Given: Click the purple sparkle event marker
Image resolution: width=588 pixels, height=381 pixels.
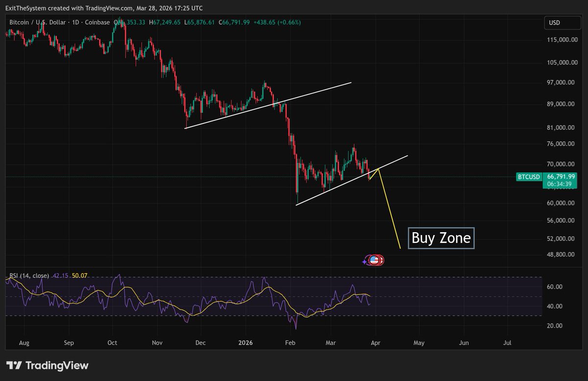Looking at the screenshot, I should click(x=365, y=262).
